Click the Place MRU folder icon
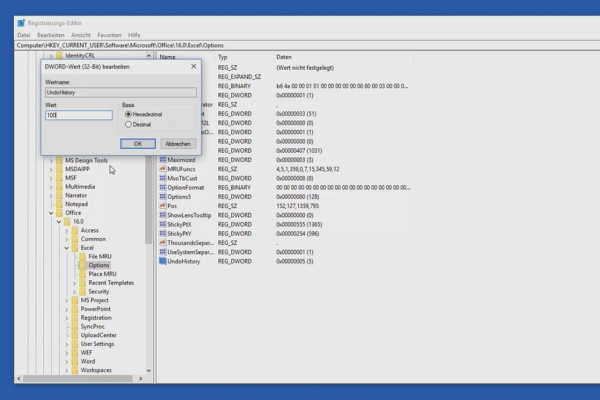 coord(82,274)
